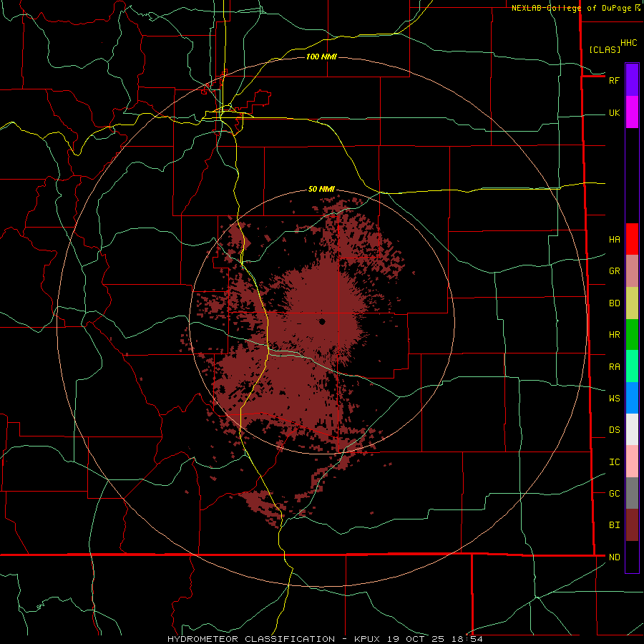
Task: Click the HA red legend swatch
Action: 632,239
